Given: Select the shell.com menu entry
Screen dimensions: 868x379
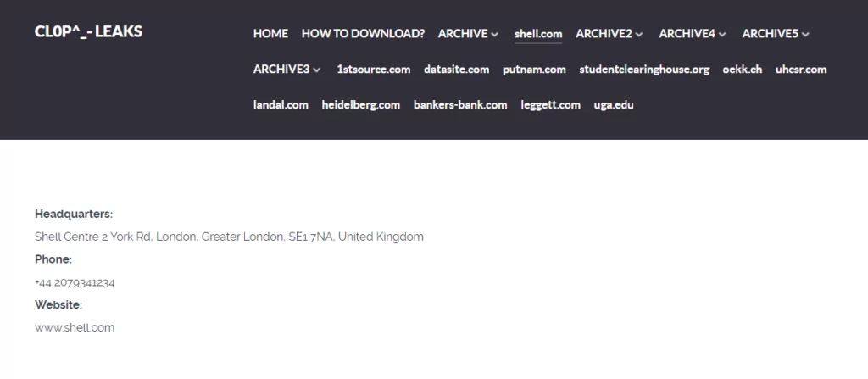Looking at the screenshot, I should coord(538,34).
